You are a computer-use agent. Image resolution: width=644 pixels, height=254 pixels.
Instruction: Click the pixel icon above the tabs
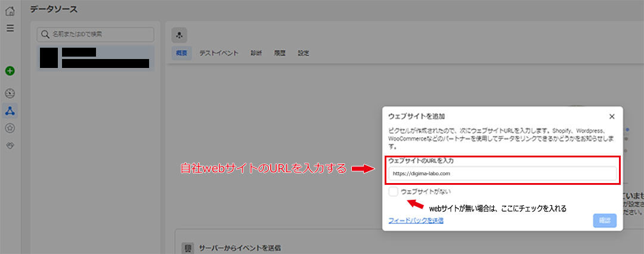[180, 35]
